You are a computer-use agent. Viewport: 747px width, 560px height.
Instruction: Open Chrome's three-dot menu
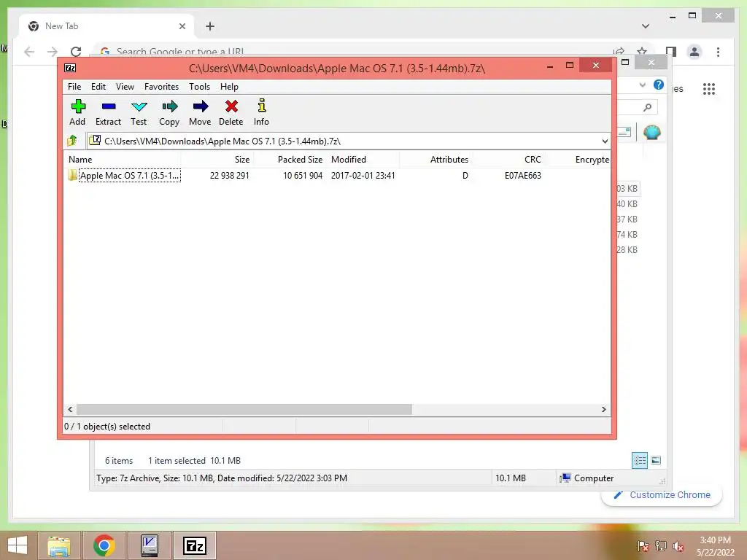pos(718,52)
